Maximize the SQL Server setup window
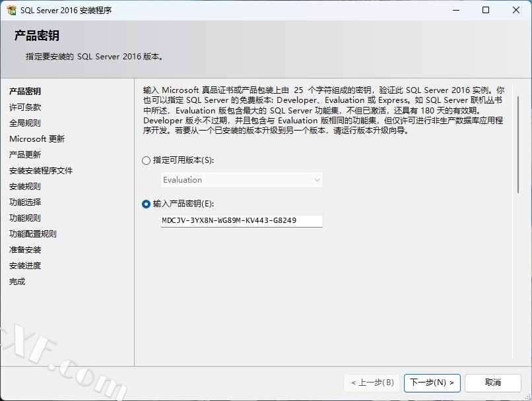The image size is (532, 401). tap(486, 10)
